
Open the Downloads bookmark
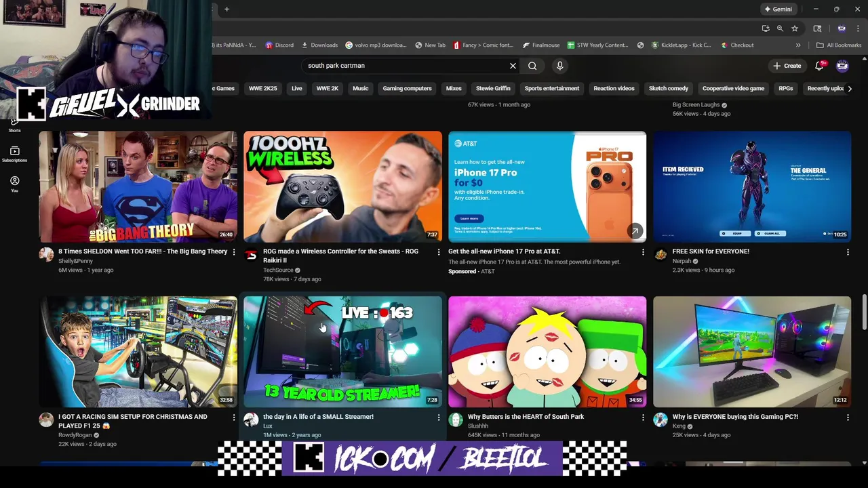pos(319,45)
